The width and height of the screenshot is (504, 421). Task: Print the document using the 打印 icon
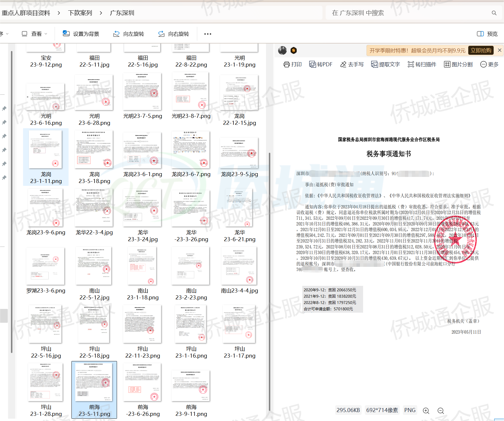[x=292, y=64]
